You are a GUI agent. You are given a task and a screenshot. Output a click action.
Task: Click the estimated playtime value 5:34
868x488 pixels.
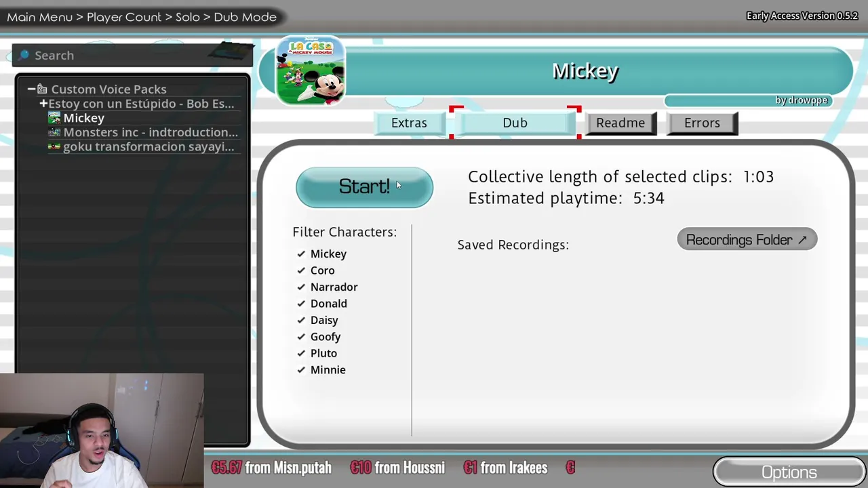click(648, 198)
